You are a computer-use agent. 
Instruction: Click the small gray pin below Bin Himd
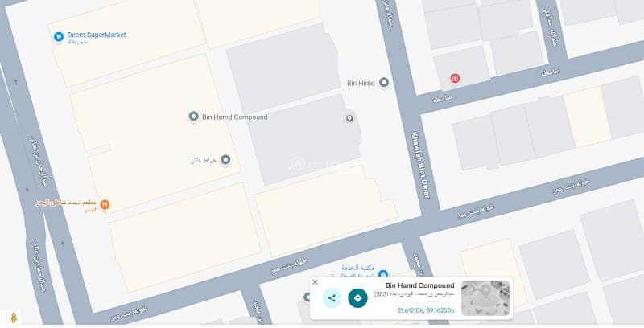point(349,118)
